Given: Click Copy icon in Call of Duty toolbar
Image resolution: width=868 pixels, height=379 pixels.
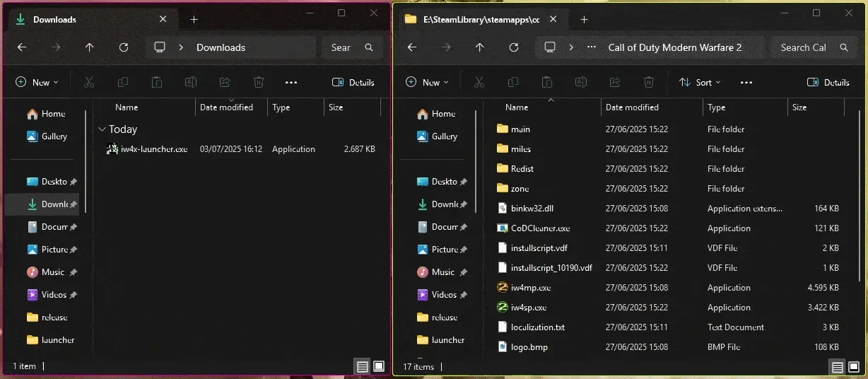Looking at the screenshot, I should click(x=513, y=82).
